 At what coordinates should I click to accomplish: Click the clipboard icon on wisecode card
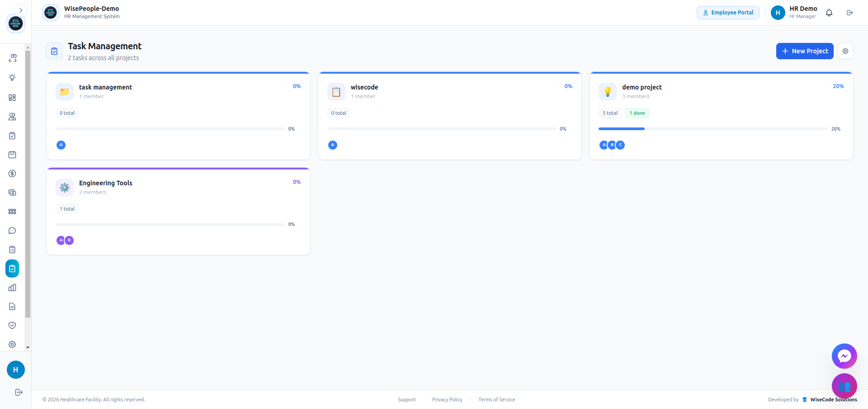point(336,92)
